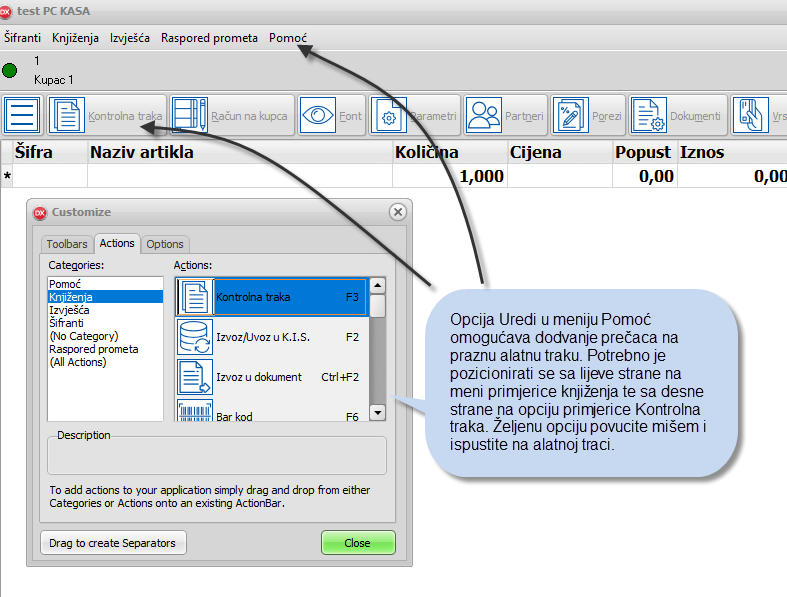The width and height of the screenshot is (787, 597).
Task: Switch to the Toolbars tab
Action: point(67,243)
